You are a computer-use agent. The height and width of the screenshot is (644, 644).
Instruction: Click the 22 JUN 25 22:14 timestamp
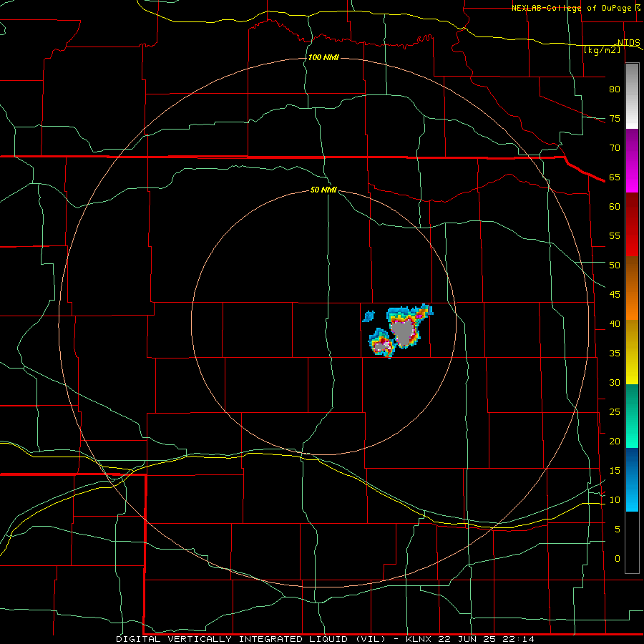487,639
